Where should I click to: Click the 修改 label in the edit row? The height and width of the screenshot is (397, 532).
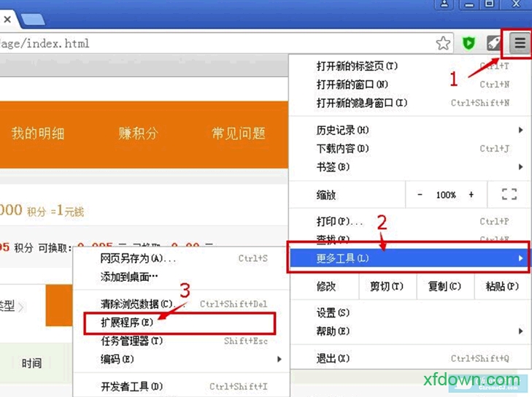click(x=325, y=287)
